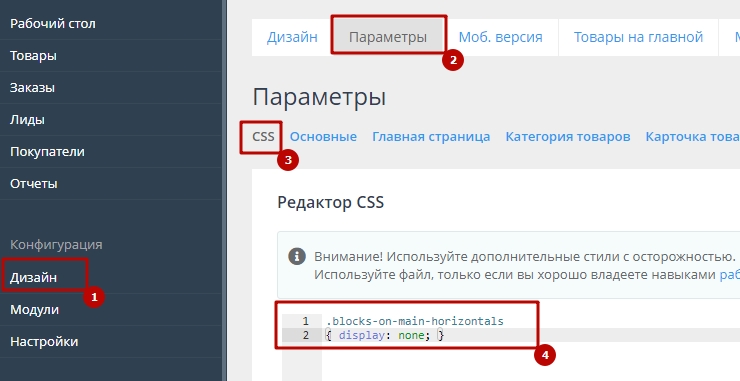
Task: Select the Параметры tab
Action: click(x=388, y=37)
